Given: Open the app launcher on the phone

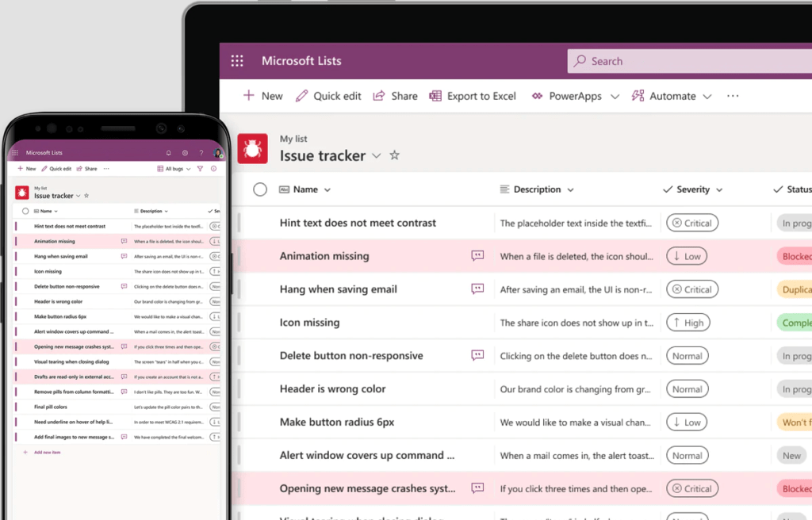Looking at the screenshot, I should tap(15, 153).
